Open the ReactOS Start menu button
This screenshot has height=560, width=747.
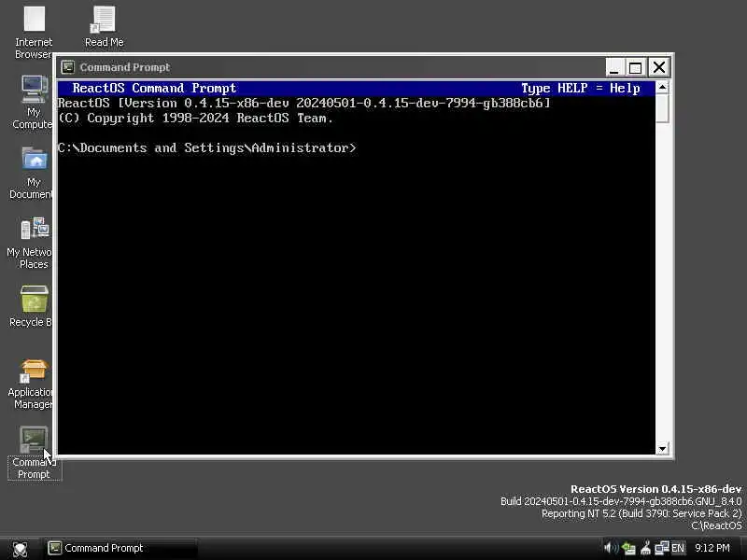[x=20, y=549]
